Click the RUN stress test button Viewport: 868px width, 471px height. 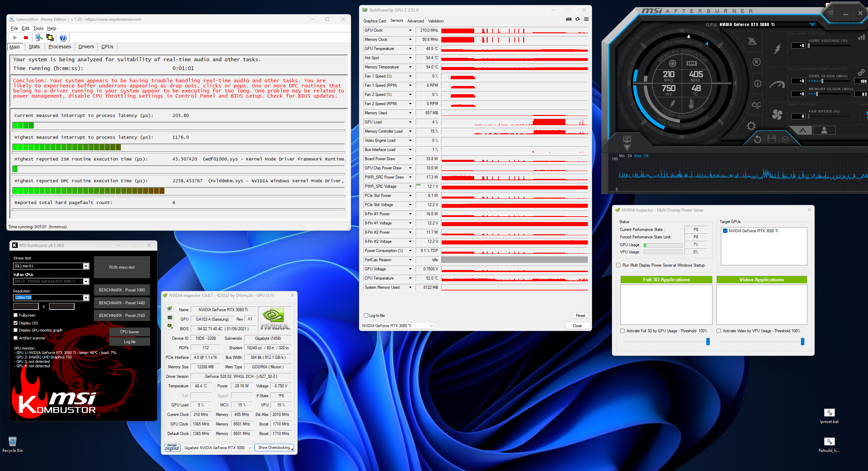coord(122,267)
